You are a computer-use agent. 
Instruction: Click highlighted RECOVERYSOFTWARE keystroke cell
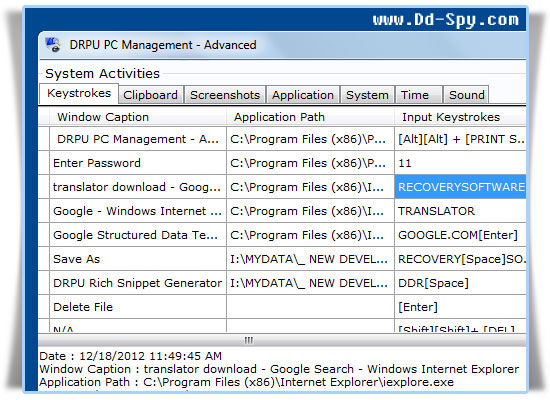click(x=460, y=187)
